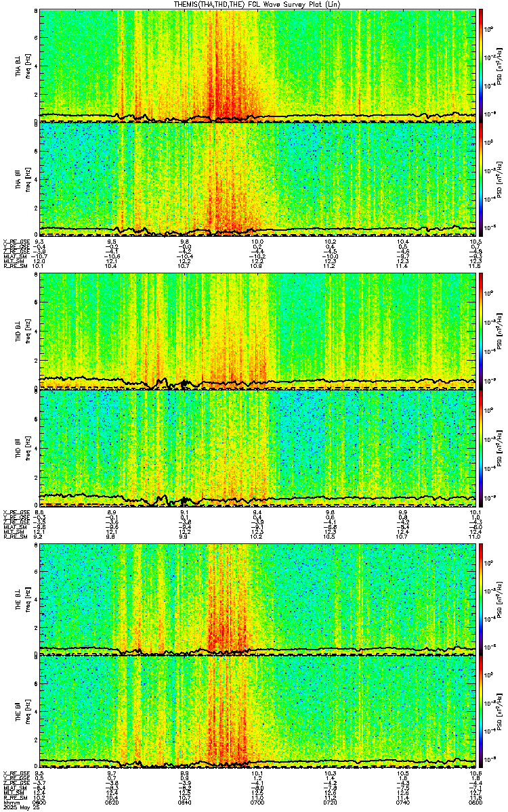Click the 'THE B∥ freq [Hz]' y-axis label
The height and width of the screenshot is (812, 508).
point(22,713)
